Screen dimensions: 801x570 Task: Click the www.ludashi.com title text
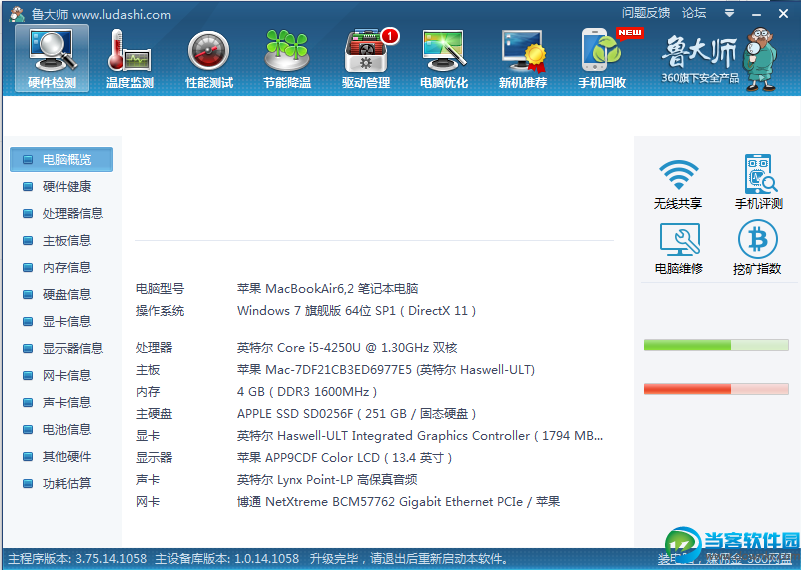coord(122,15)
